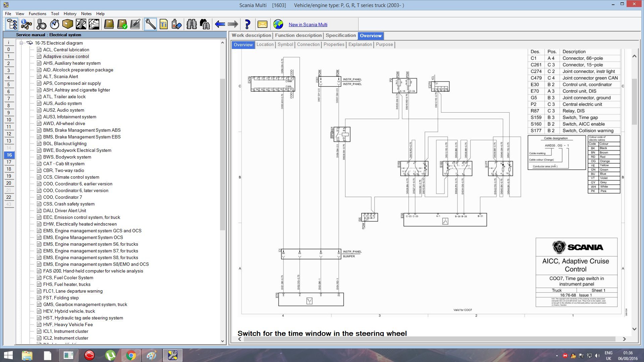Select the wrench service manual icon

pyautogui.click(x=151, y=24)
